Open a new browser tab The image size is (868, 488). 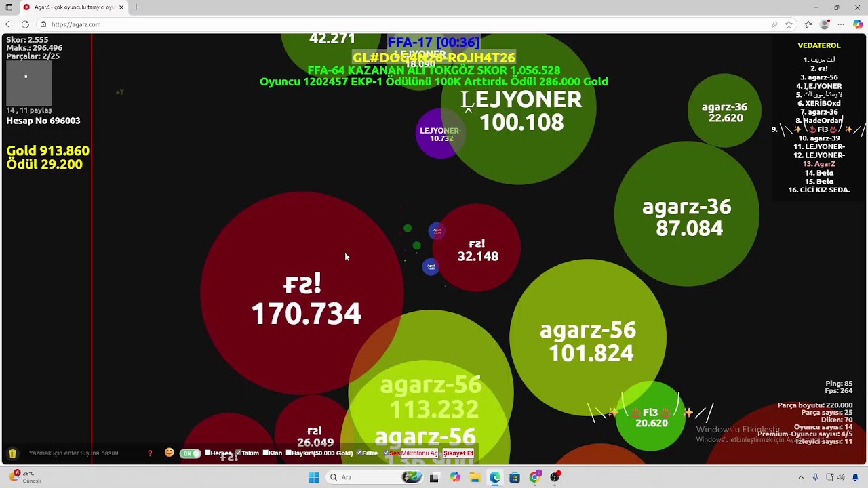pos(136,7)
